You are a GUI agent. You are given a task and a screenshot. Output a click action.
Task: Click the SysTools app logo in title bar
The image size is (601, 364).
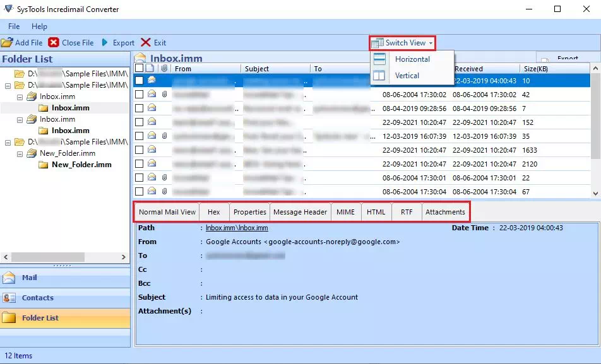coord(8,8)
